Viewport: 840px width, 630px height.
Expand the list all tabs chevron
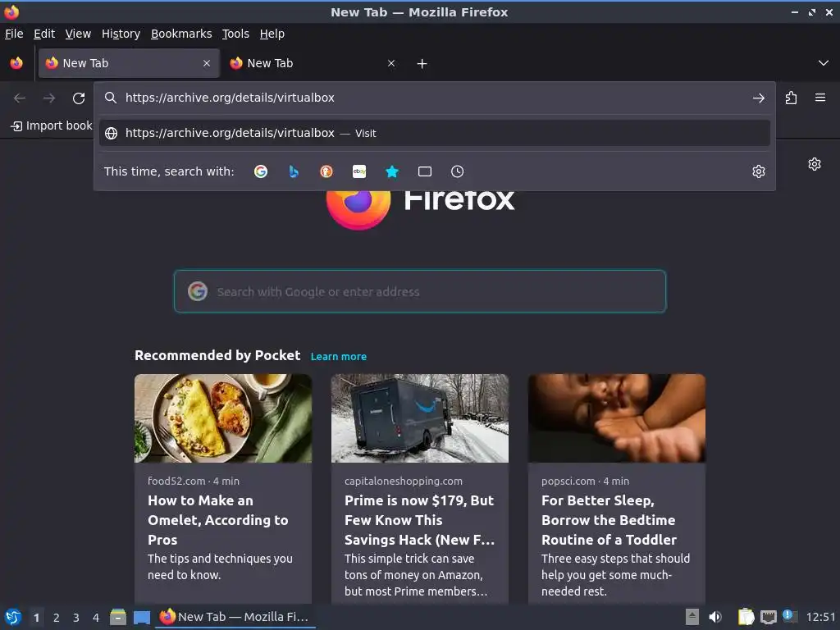click(824, 63)
